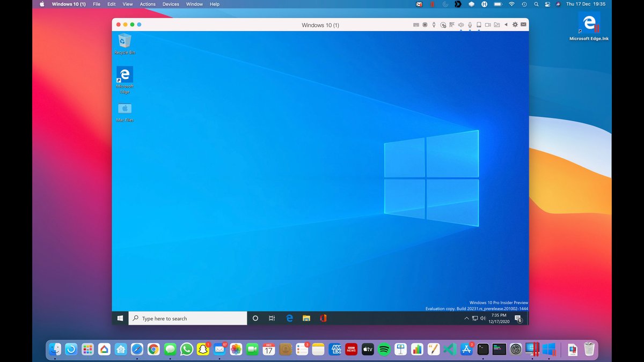Open the Actions menu
The height and width of the screenshot is (362, 644).
148,4
